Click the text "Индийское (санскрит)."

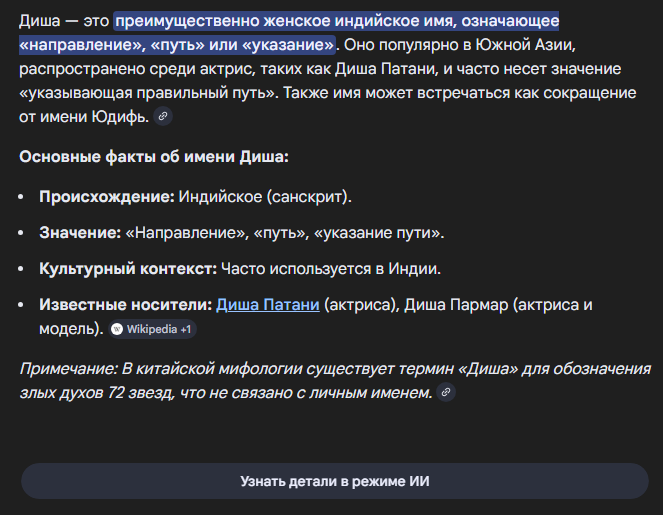pos(265,197)
